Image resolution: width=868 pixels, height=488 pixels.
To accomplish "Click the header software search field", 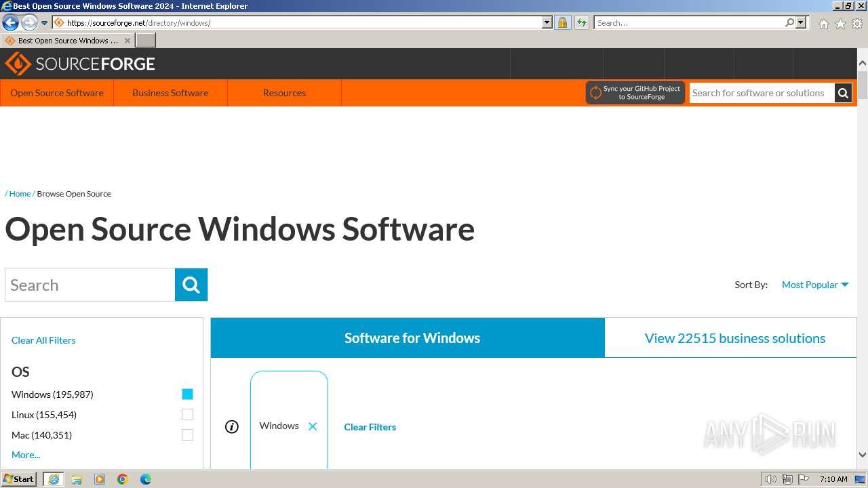I will tap(762, 93).
